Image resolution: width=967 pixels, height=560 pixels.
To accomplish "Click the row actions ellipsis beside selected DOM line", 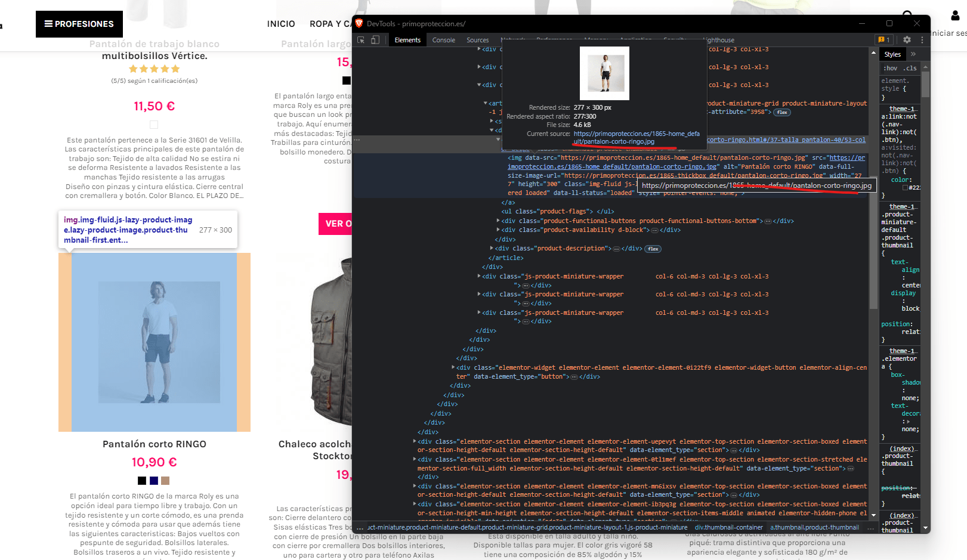I will point(357,140).
